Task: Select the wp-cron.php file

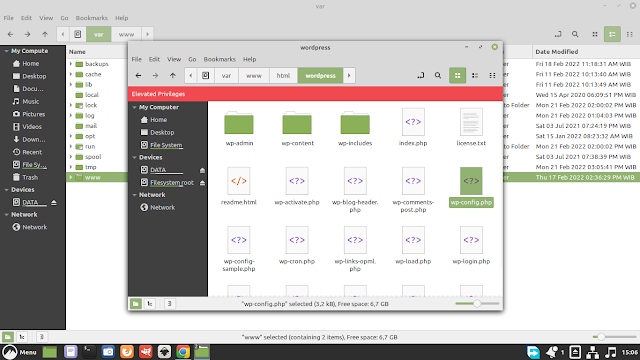Action: [297, 245]
